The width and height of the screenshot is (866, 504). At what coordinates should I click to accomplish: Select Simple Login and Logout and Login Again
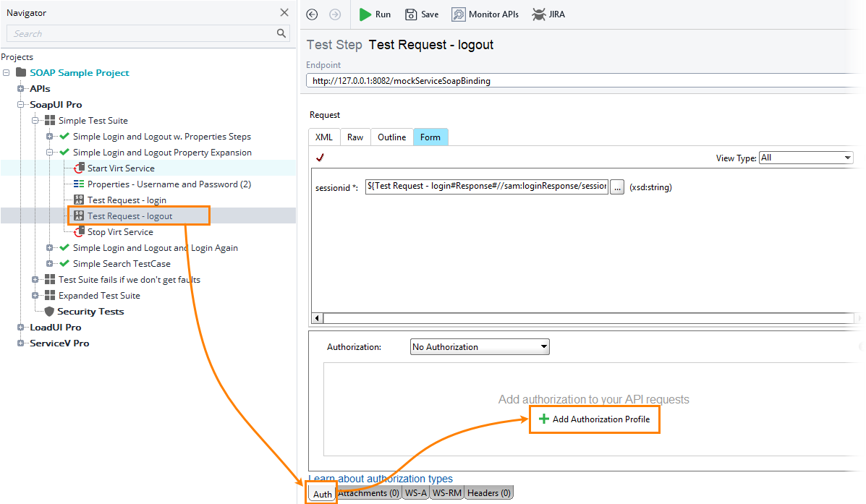(156, 248)
